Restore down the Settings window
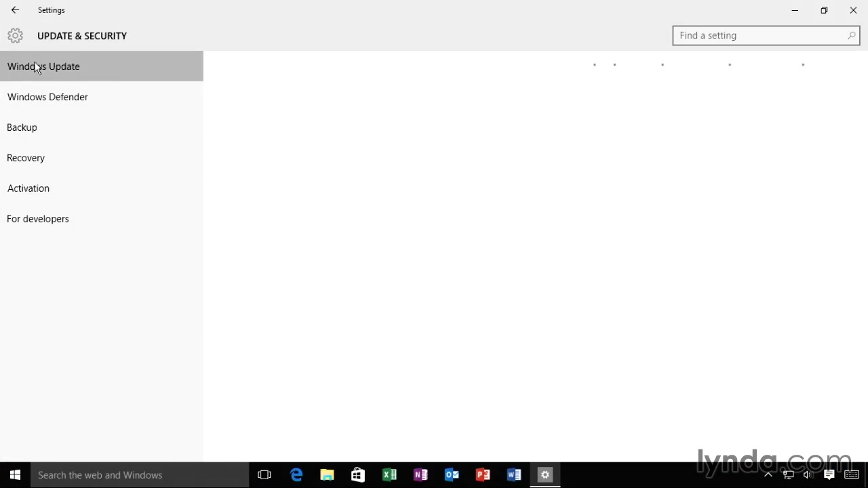 (x=824, y=10)
